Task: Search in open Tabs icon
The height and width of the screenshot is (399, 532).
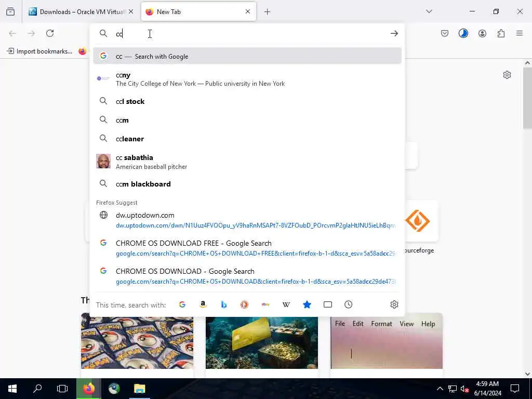Action: pos(328,304)
